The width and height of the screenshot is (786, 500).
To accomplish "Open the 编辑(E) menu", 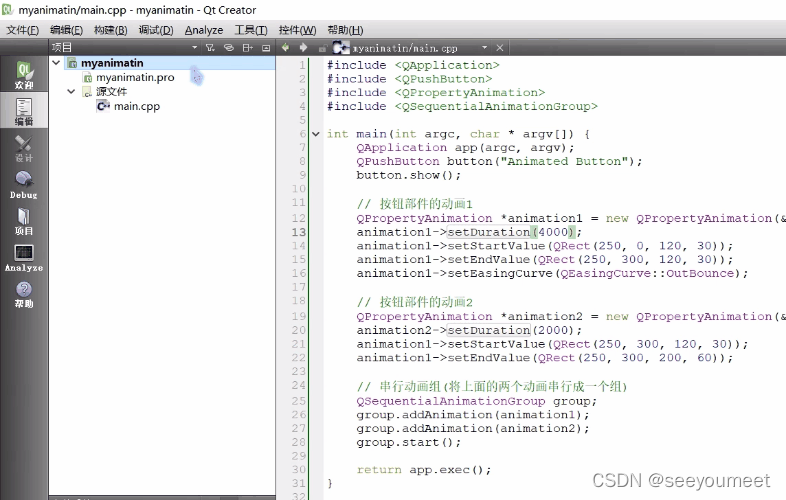I will click(x=66, y=30).
